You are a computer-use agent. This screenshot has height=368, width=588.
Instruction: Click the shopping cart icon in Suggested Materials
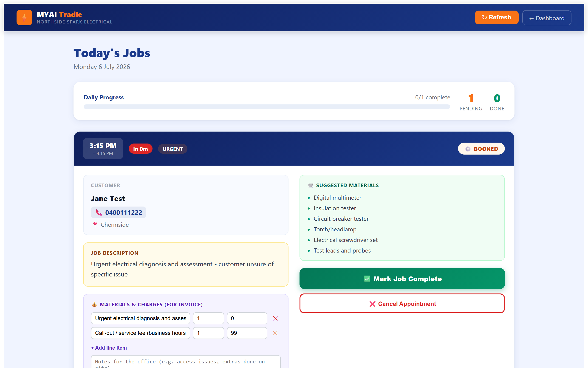pos(311,185)
